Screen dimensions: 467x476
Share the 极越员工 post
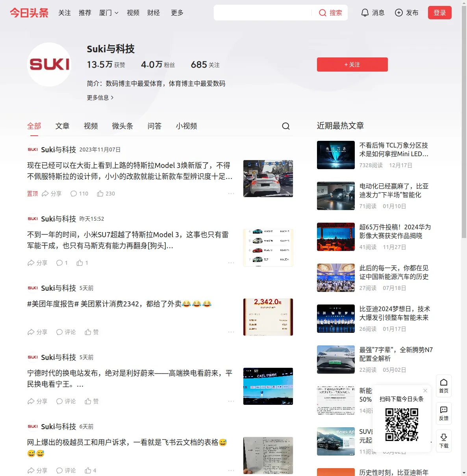(37, 470)
